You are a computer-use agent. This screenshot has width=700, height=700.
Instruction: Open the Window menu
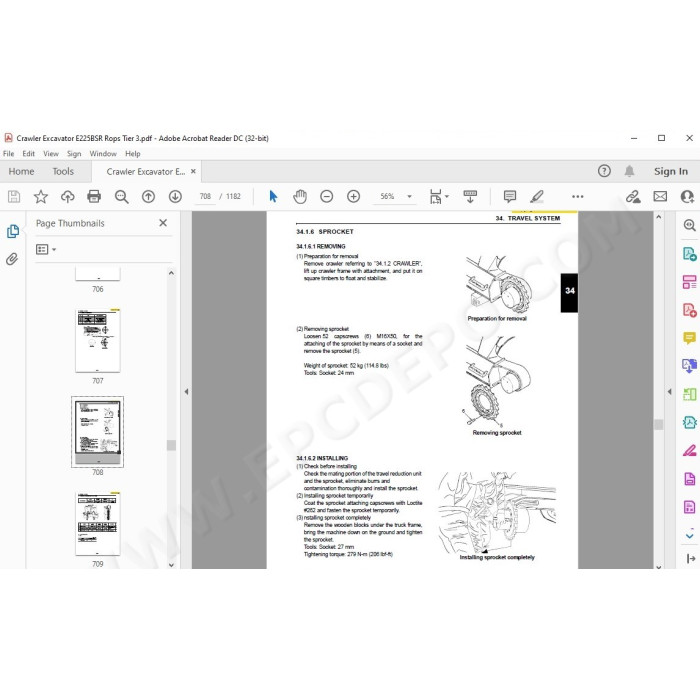point(103,154)
